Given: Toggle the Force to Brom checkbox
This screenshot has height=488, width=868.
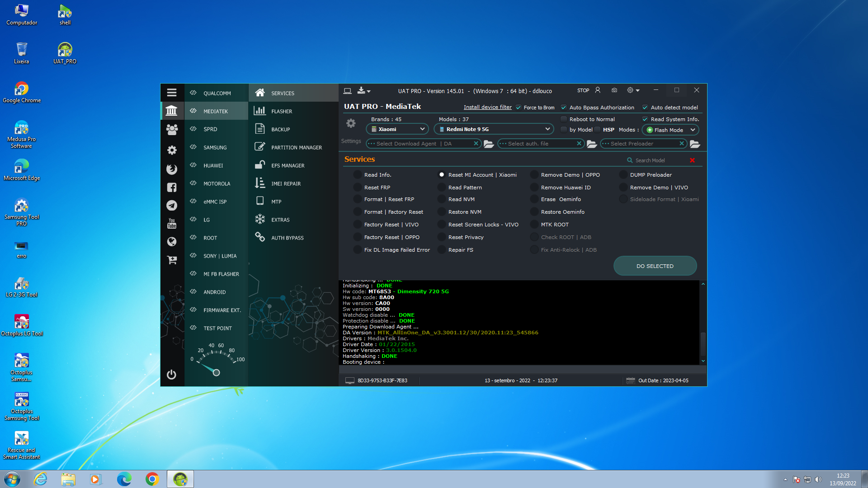Looking at the screenshot, I should 519,108.
